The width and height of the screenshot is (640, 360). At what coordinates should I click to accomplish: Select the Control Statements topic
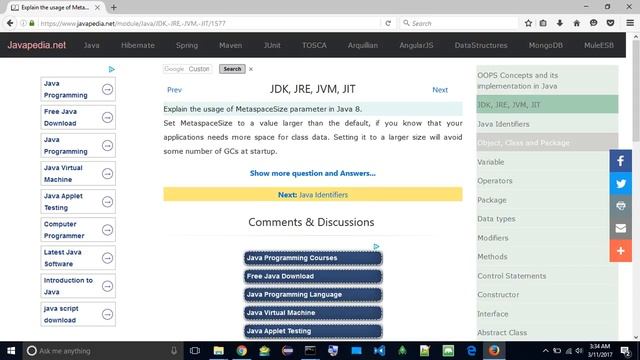click(547, 276)
